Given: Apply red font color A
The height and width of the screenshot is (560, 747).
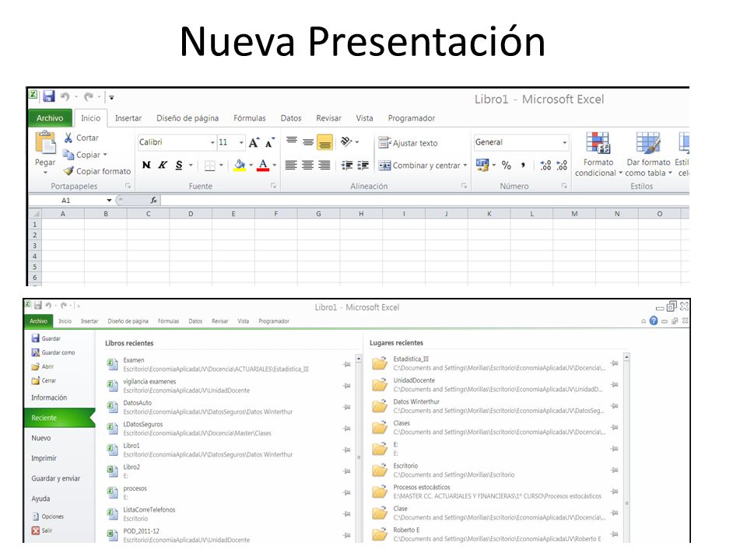Looking at the screenshot, I should 262,165.
